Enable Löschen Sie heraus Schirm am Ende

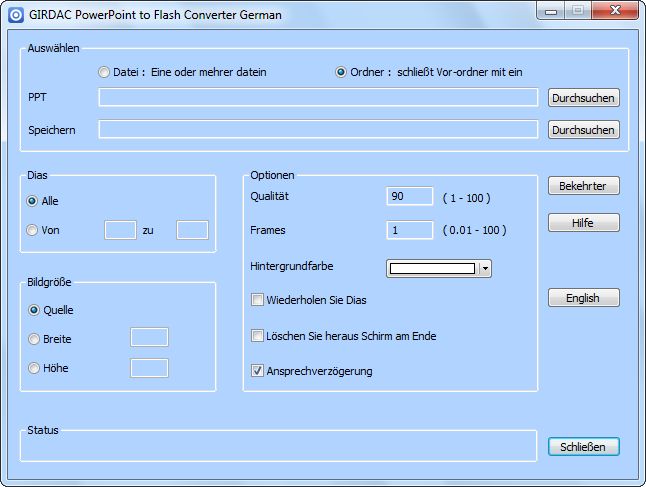click(257, 336)
